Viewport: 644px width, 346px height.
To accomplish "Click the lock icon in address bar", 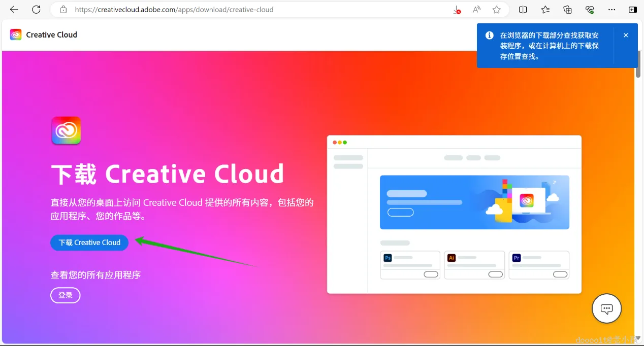I will pos(63,10).
